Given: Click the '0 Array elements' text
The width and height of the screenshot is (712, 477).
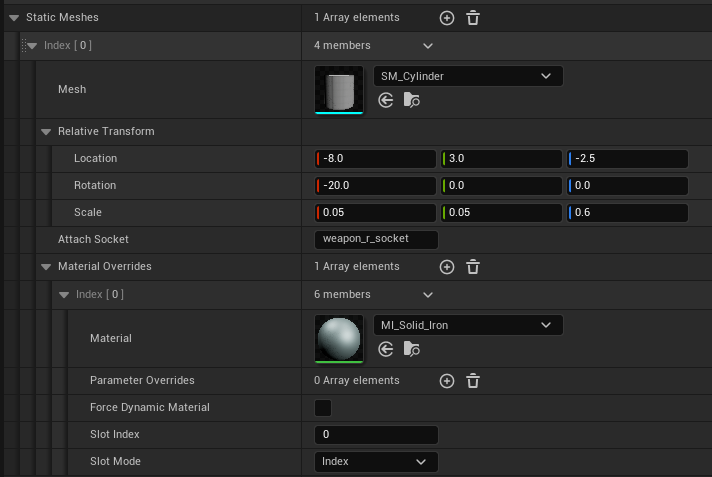Looking at the screenshot, I should coord(356,381).
